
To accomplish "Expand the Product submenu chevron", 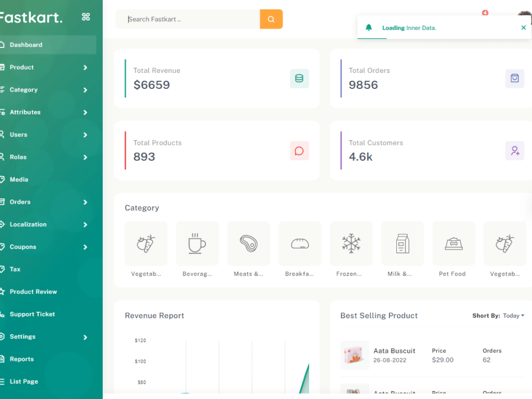I will pos(85,68).
